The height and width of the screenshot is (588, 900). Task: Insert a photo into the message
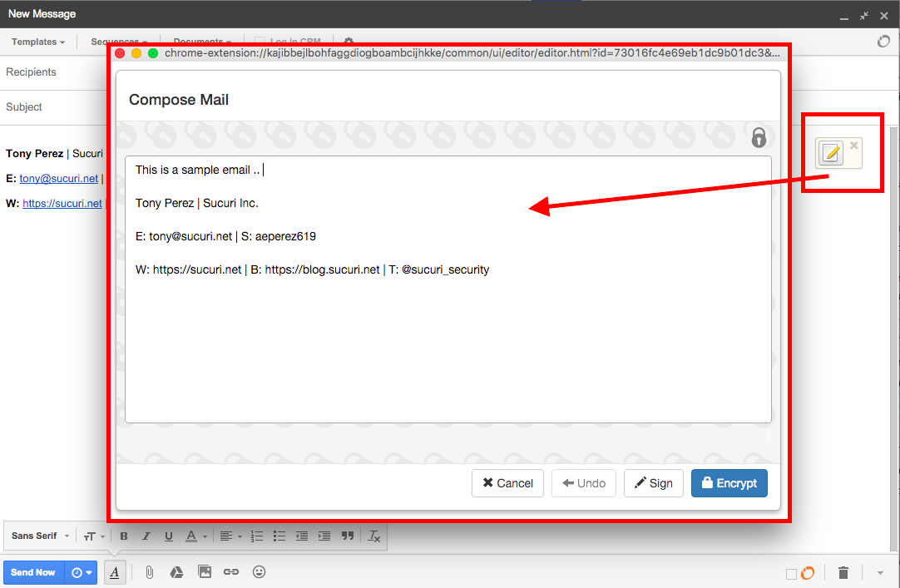[204, 572]
